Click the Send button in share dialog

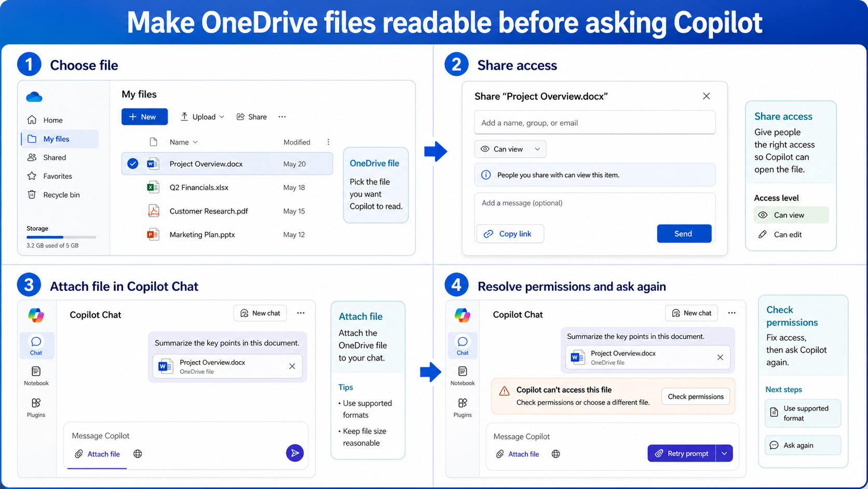coord(684,234)
